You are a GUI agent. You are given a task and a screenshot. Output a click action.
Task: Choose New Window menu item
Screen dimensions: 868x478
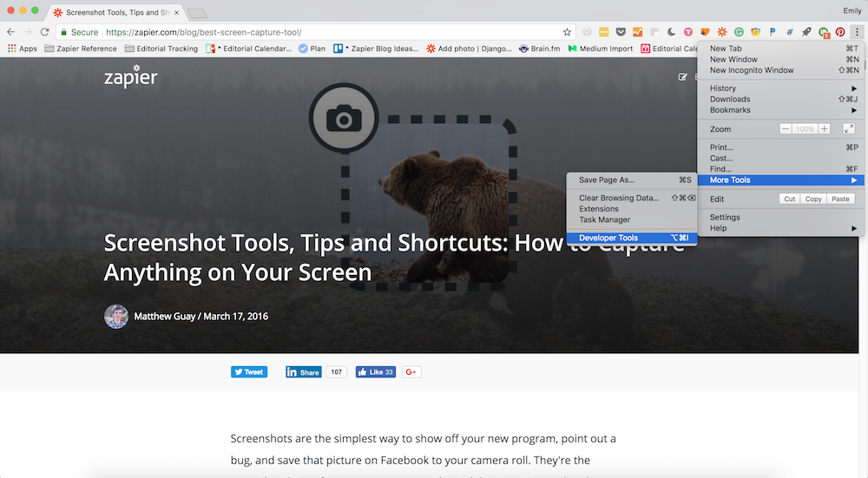point(783,59)
